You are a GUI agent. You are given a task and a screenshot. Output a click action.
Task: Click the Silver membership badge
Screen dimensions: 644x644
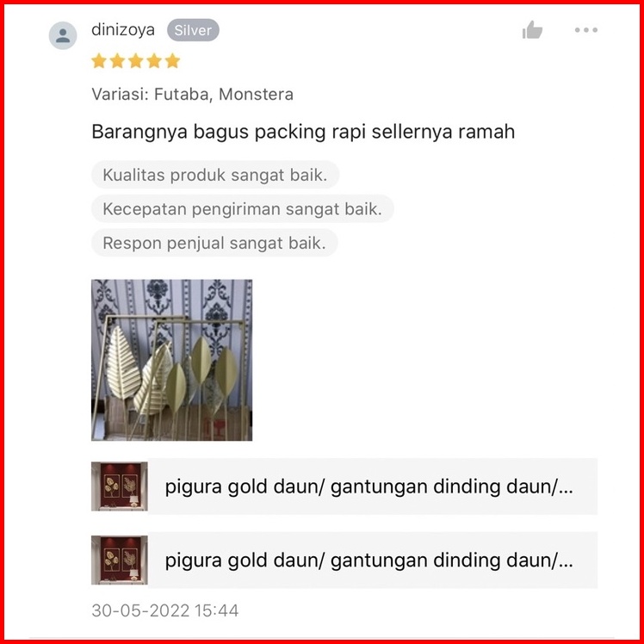pyautogui.click(x=193, y=30)
